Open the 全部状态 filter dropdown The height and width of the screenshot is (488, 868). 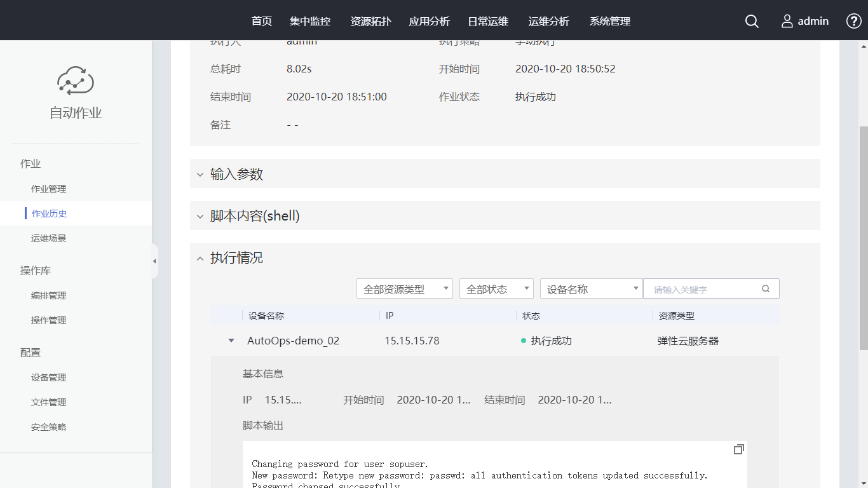click(x=496, y=288)
